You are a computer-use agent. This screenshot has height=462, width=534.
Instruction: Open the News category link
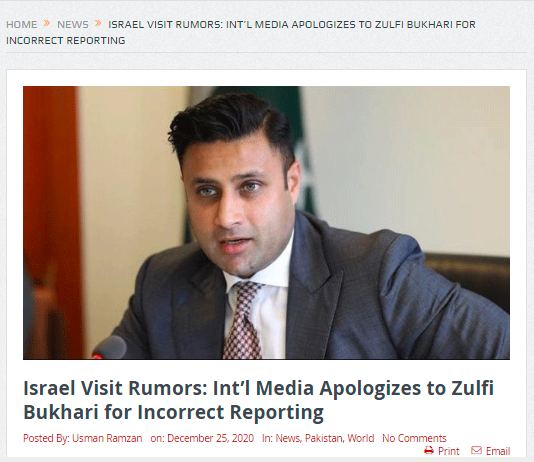tap(288, 438)
